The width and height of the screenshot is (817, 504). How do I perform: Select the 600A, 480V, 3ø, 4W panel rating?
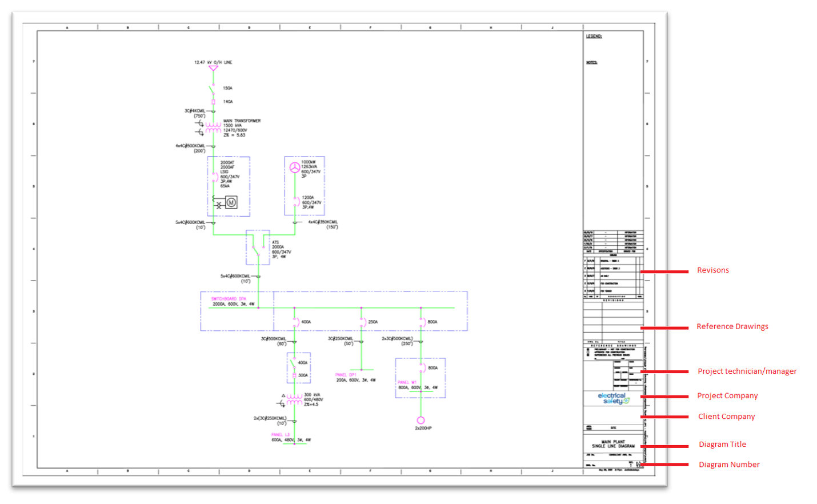(291, 440)
